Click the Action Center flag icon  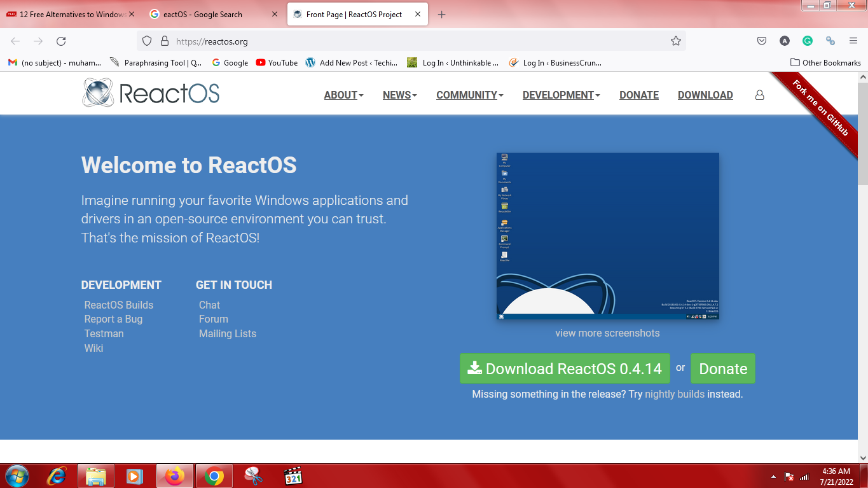[789, 477]
